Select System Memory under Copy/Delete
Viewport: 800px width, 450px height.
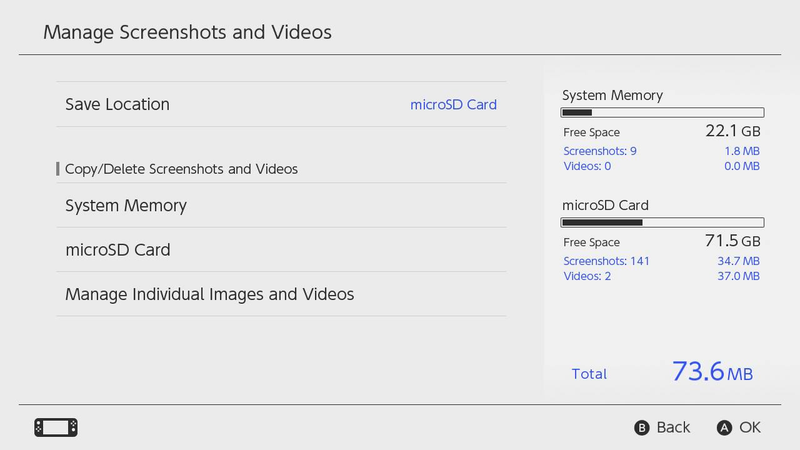(281, 206)
